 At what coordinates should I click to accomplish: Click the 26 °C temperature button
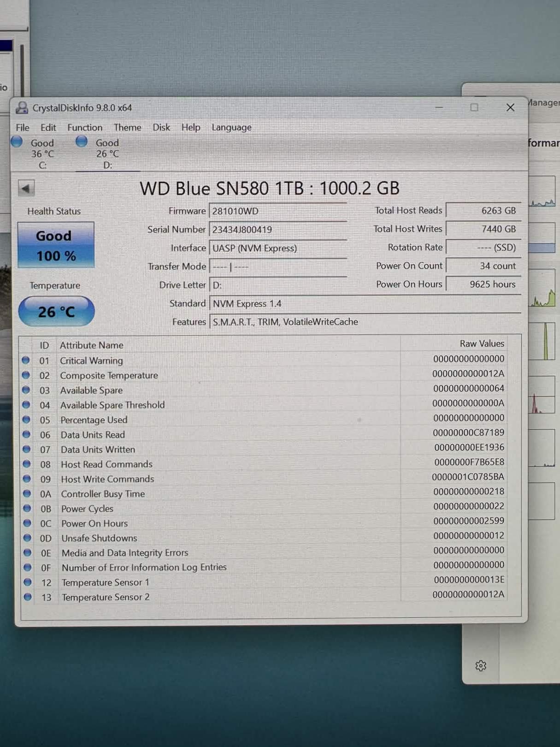[56, 312]
